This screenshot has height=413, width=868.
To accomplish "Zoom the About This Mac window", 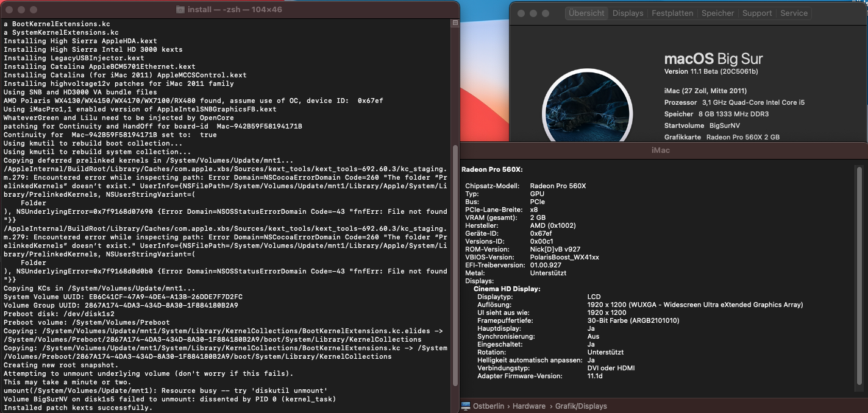I will point(545,13).
